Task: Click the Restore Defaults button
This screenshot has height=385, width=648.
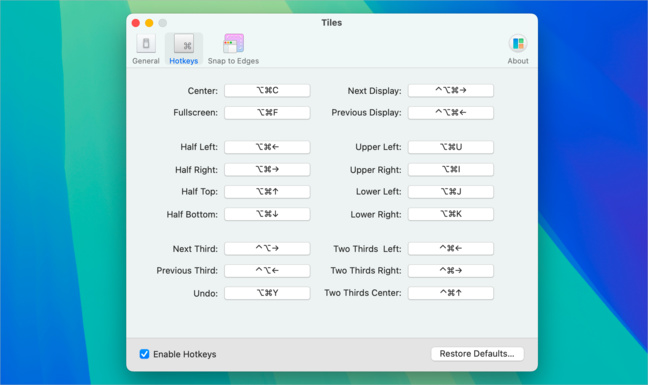Action: click(x=477, y=354)
